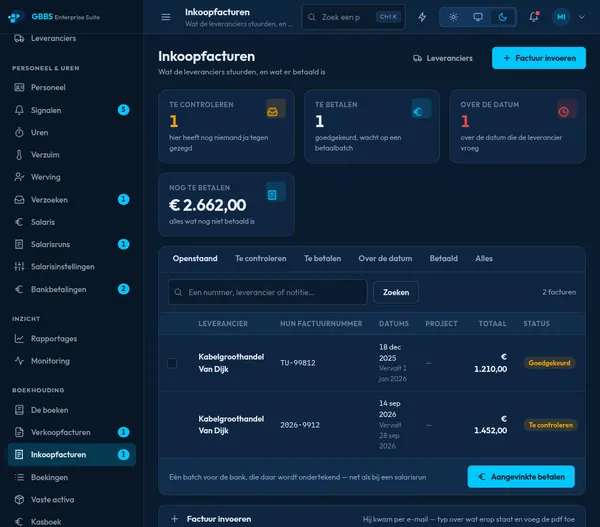
Task: Click Verzoeken inbox icon
Action: pyautogui.click(x=19, y=200)
